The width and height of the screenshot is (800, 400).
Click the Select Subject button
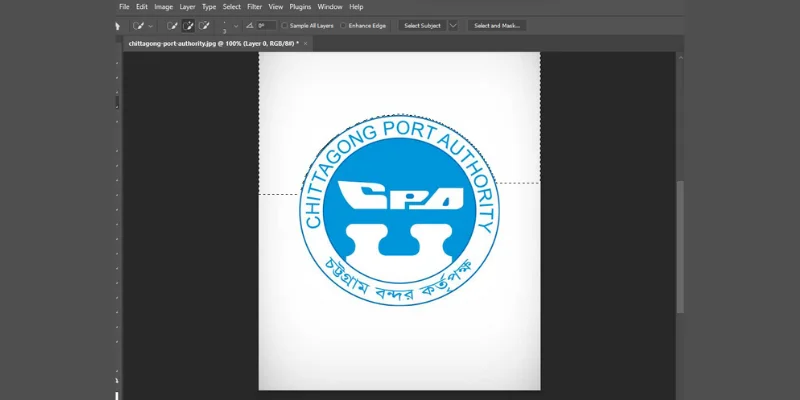(x=422, y=26)
